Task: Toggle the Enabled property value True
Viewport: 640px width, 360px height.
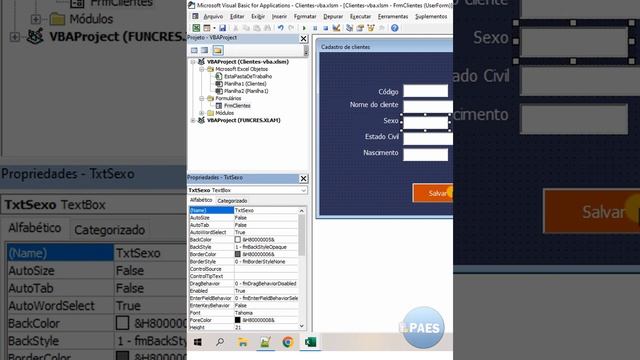Action: point(267,291)
